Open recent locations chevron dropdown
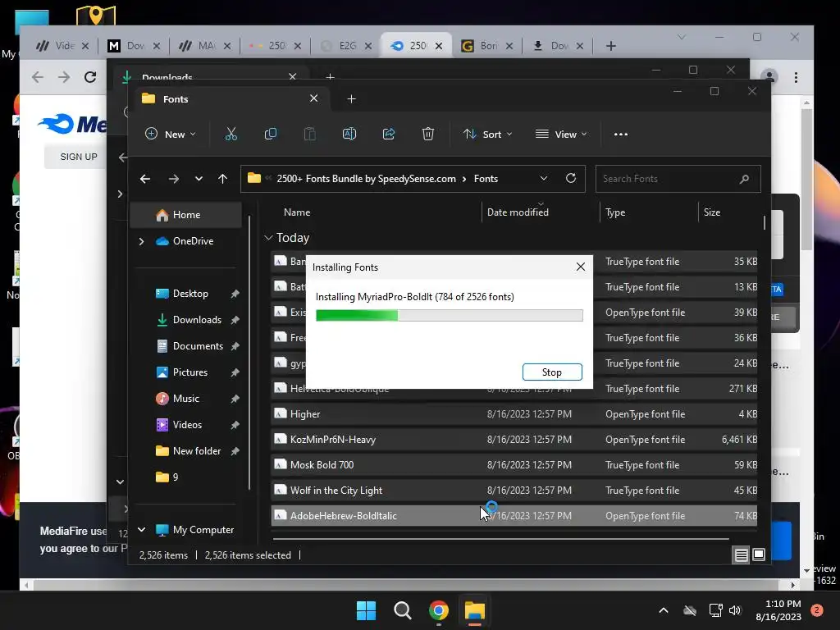840x630 pixels. pyautogui.click(x=199, y=179)
